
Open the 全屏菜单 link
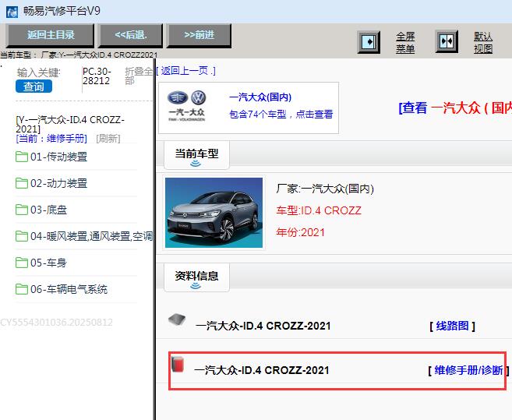[x=405, y=42]
